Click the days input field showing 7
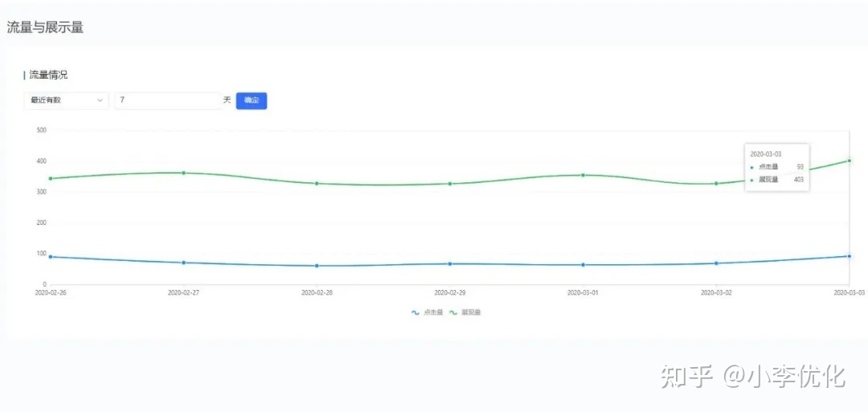The height and width of the screenshot is (412, 868). point(167,100)
